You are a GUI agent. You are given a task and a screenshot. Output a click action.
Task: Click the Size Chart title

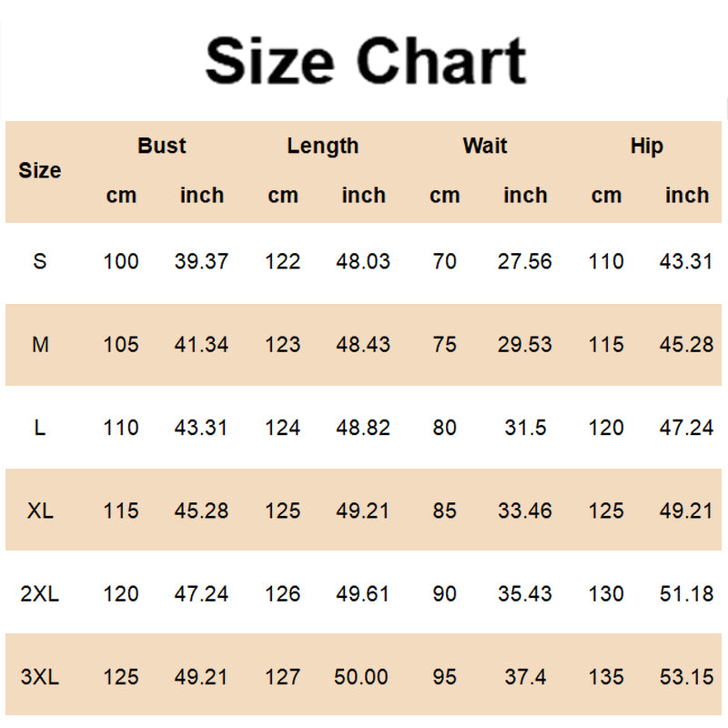tap(365, 61)
